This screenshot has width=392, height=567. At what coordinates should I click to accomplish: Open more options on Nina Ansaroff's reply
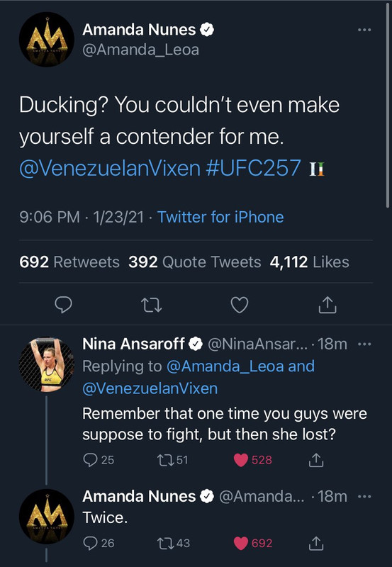364,344
